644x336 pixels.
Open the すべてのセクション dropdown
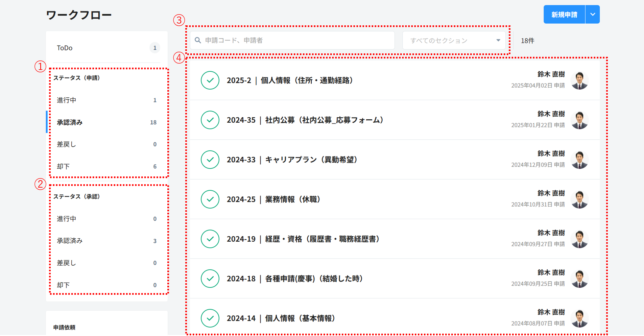click(454, 41)
